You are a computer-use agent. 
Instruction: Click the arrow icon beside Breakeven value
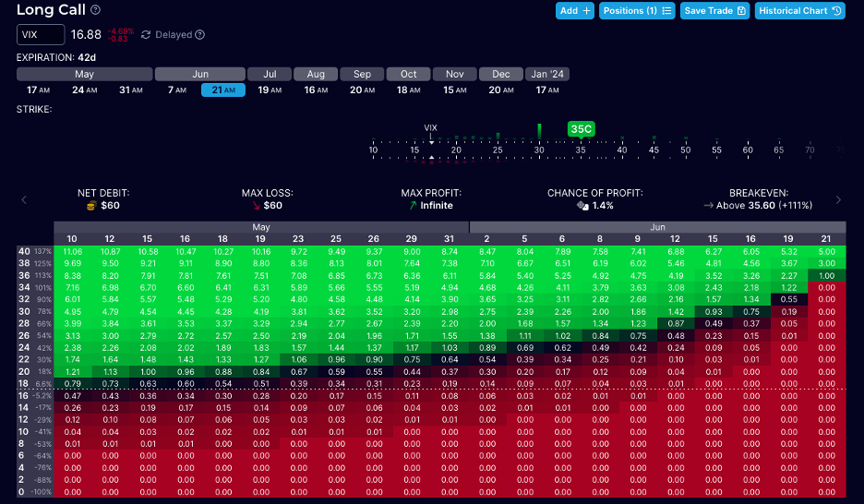point(709,206)
